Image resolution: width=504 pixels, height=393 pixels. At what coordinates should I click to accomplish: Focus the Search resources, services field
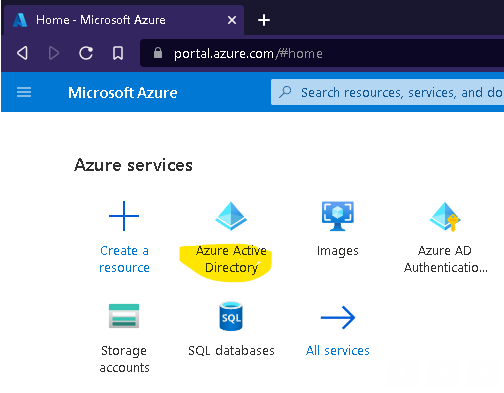[388, 92]
